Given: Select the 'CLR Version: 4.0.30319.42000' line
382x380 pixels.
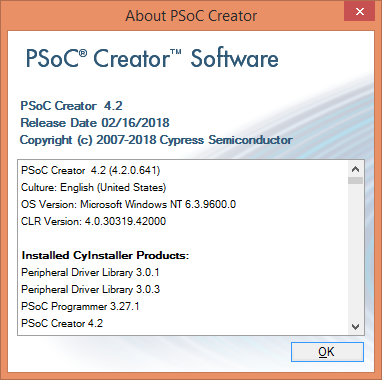Looking at the screenshot, I should 93,221.
